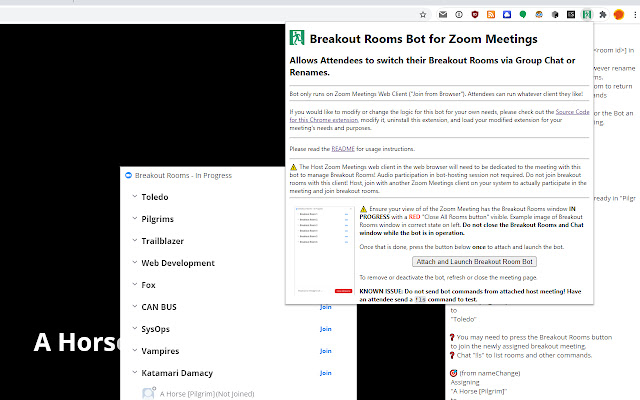Expand the Vampires breakout room
This screenshot has height=400, width=640.
135,351
